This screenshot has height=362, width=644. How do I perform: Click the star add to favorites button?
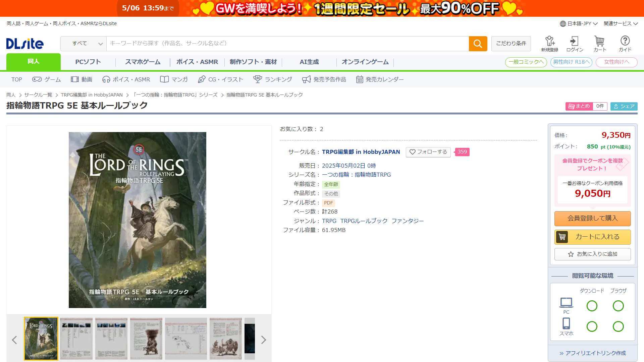[x=592, y=254]
